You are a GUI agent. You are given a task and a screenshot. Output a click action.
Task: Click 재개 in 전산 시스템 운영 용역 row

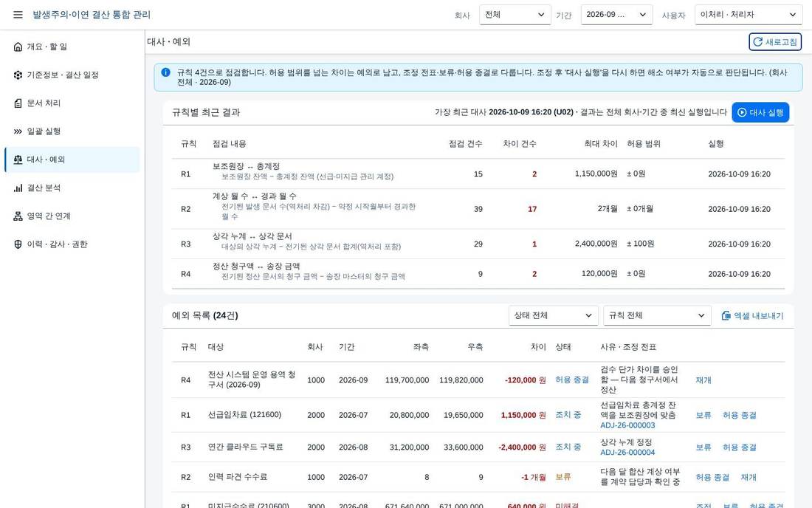click(x=703, y=380)
